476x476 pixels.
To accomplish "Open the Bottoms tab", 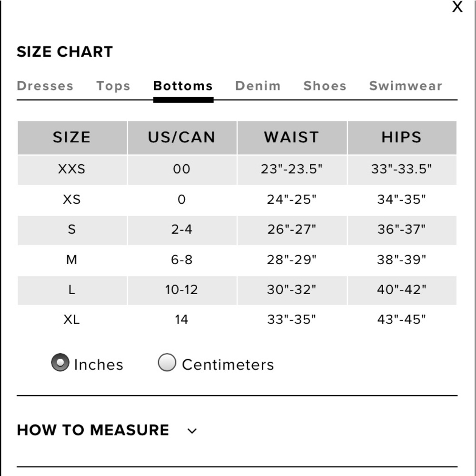I will tap(183, 86).
